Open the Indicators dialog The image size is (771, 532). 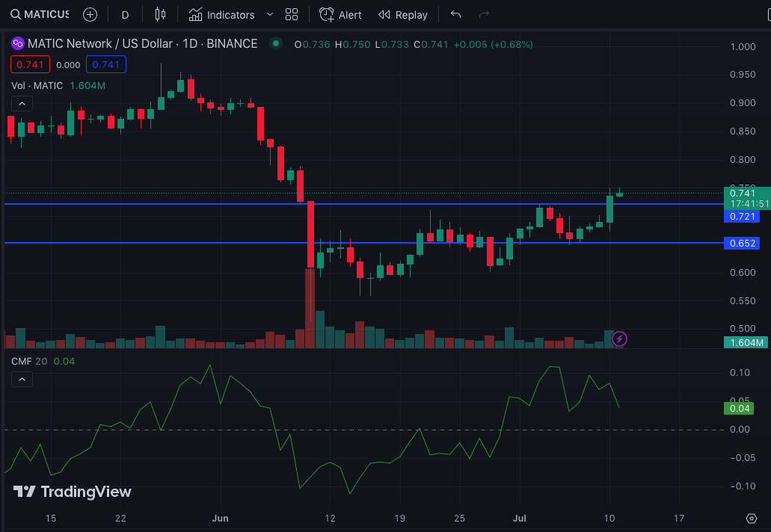[222, 15]
